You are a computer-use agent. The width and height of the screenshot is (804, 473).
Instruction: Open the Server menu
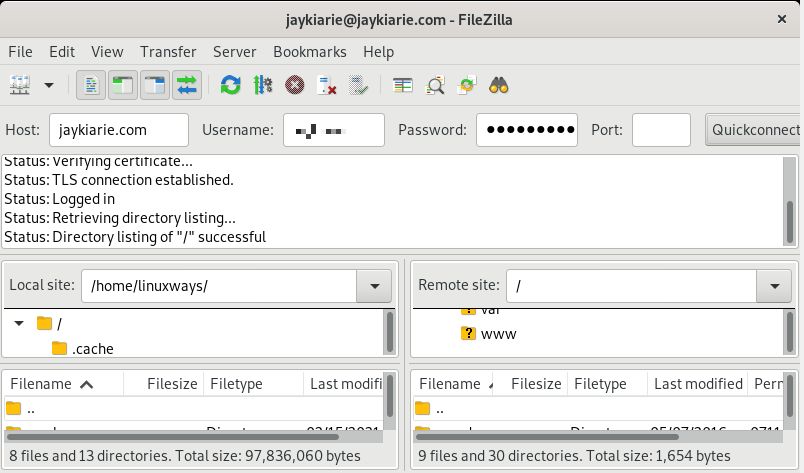point(234,52)
